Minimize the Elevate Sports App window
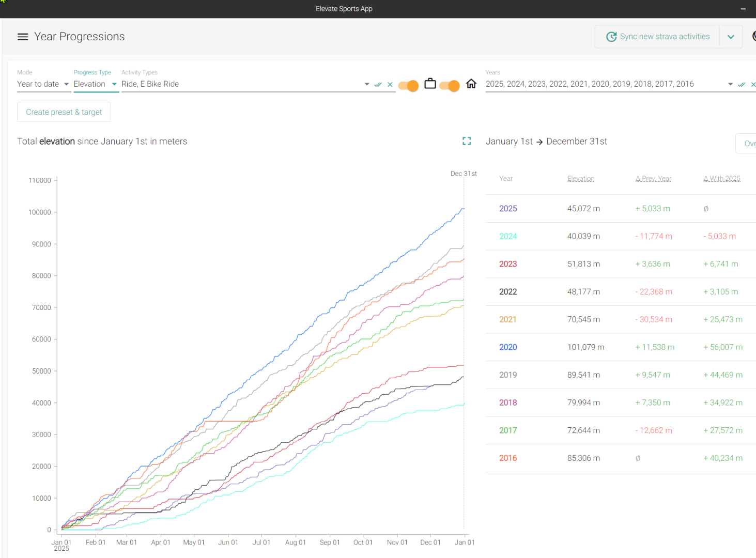The image size is (756, 558). 743,9
